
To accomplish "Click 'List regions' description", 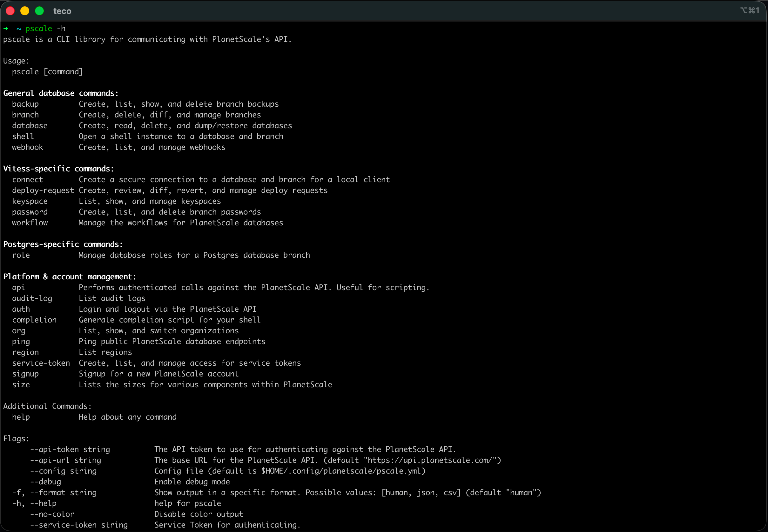I will point(105,352).
